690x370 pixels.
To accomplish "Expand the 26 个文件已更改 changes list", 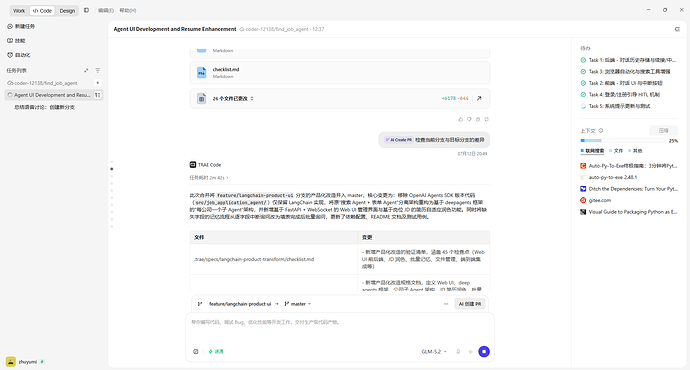I will 233,99.
